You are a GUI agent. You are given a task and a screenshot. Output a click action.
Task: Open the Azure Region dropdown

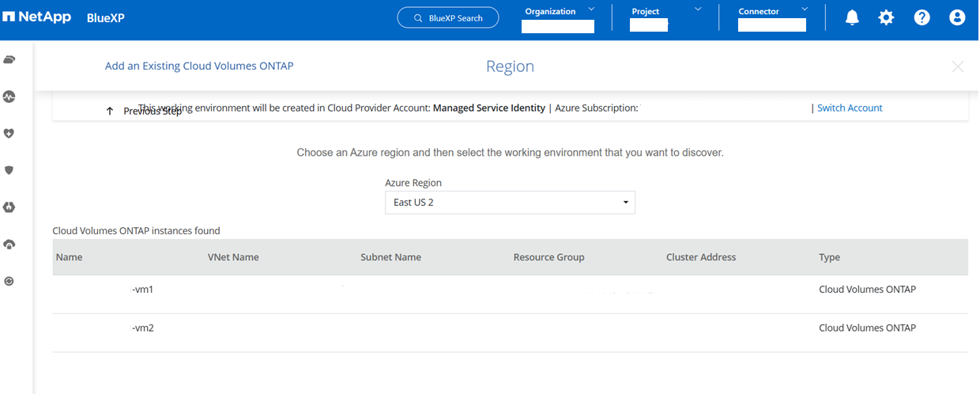pyautogui.click(x=510, y=203)
